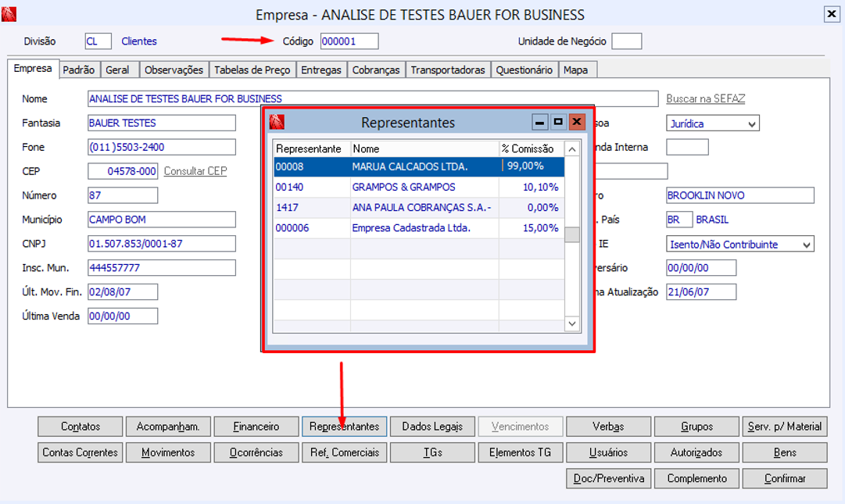Close the Empresa window
The height and width of the screenshot is (504, 845).
(832, 14)
